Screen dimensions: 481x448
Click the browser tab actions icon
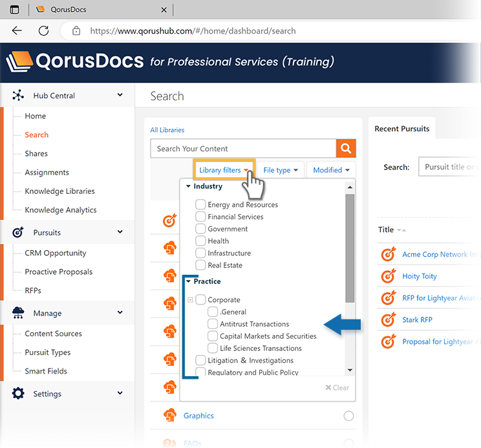pos(14,10)
